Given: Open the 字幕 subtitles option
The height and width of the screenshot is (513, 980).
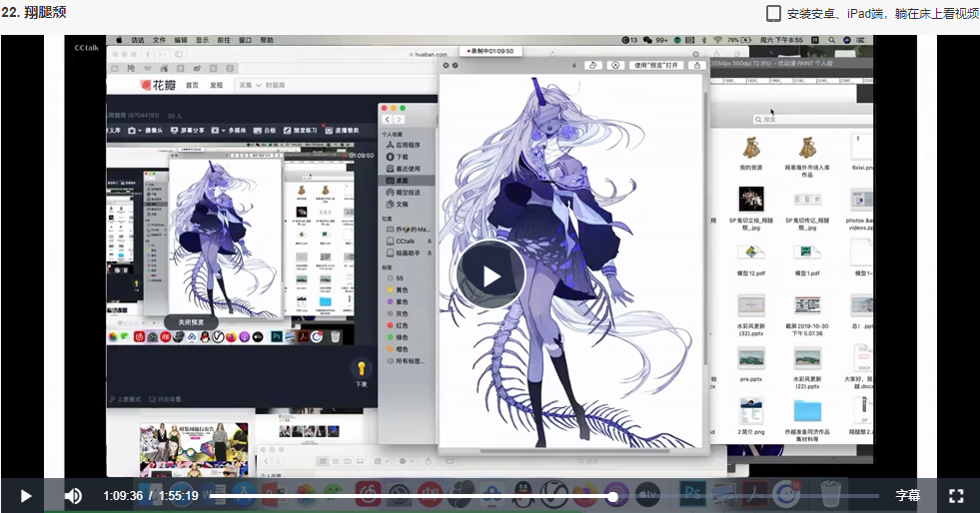Looking at the screenshot, I should tap(907, 495).
